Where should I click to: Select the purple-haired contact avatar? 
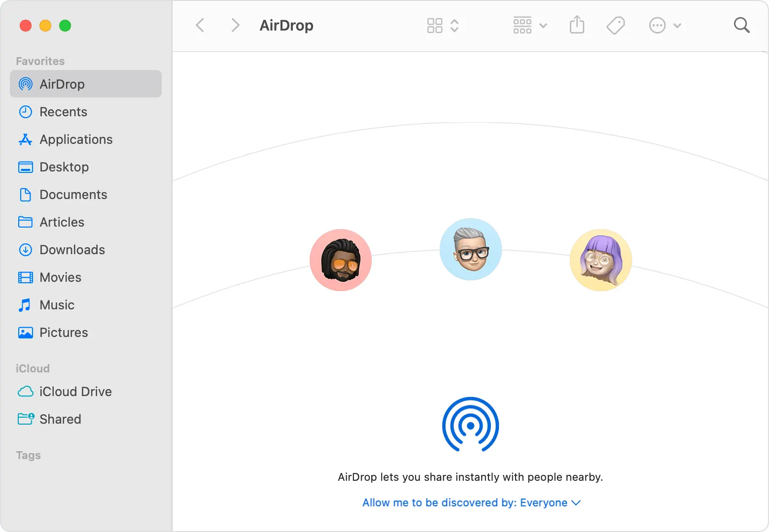coord(601,260)
